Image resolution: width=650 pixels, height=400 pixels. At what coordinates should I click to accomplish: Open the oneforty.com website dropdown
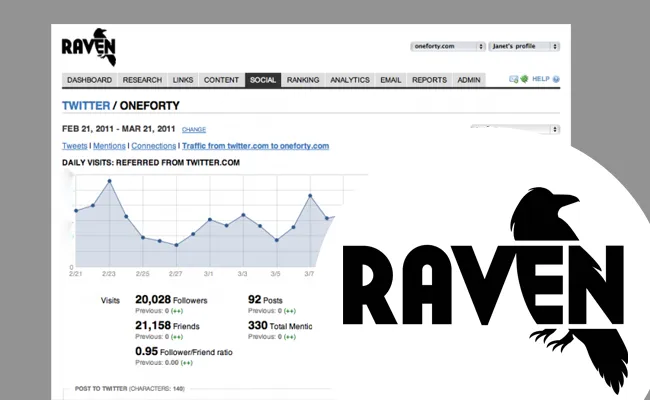pyautogui.click(x=448, y=46)
